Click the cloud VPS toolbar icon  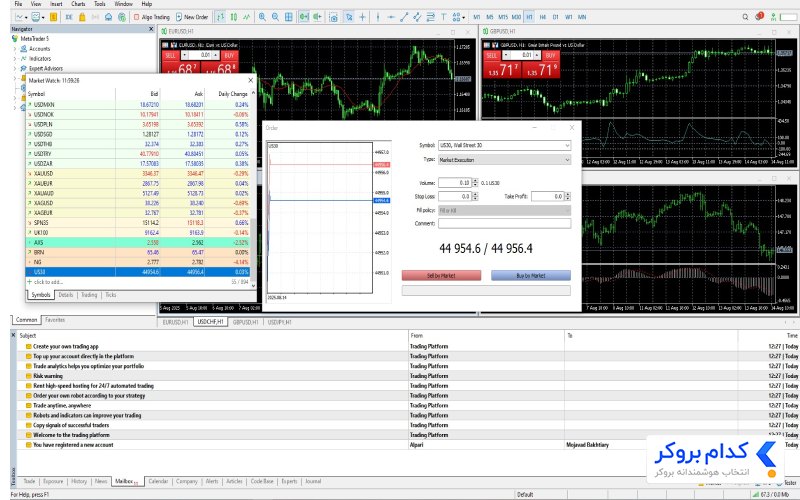coord(108,17)
